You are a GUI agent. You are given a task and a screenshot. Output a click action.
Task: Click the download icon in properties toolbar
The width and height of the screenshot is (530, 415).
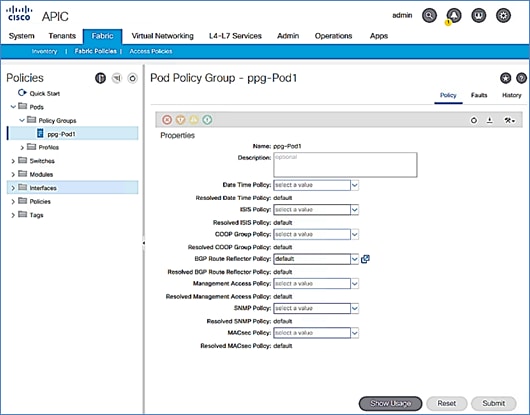click(x=489, y=120)
